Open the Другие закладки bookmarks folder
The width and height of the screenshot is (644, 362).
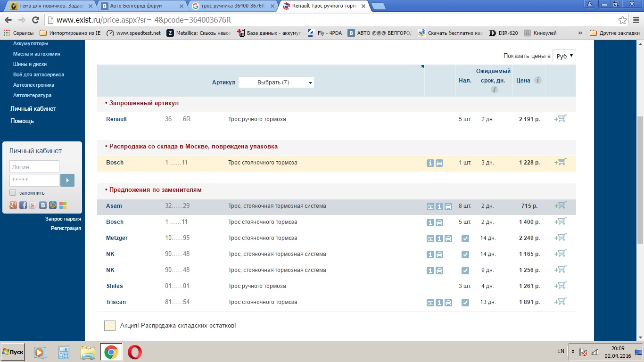(x=614, y=33)
